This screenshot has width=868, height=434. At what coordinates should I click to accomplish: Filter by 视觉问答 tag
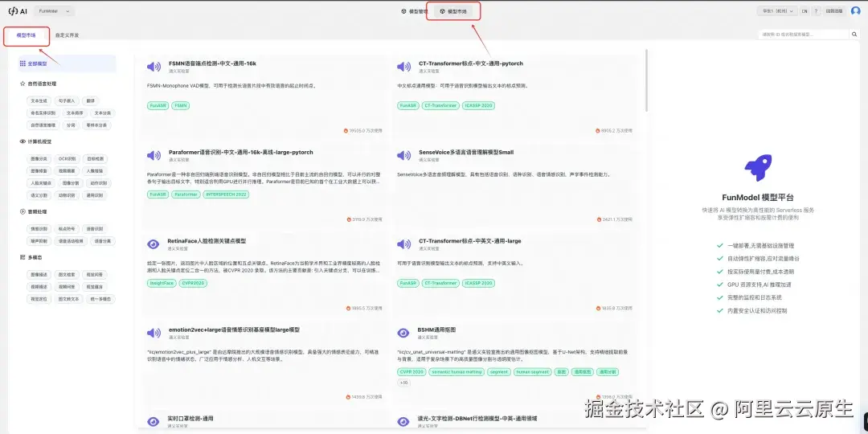93,275
